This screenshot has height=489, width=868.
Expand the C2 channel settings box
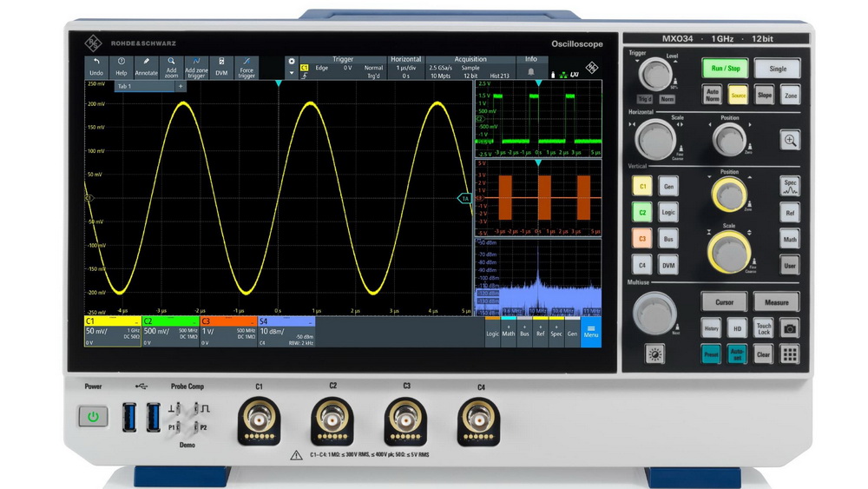click(x=170, y=331)
